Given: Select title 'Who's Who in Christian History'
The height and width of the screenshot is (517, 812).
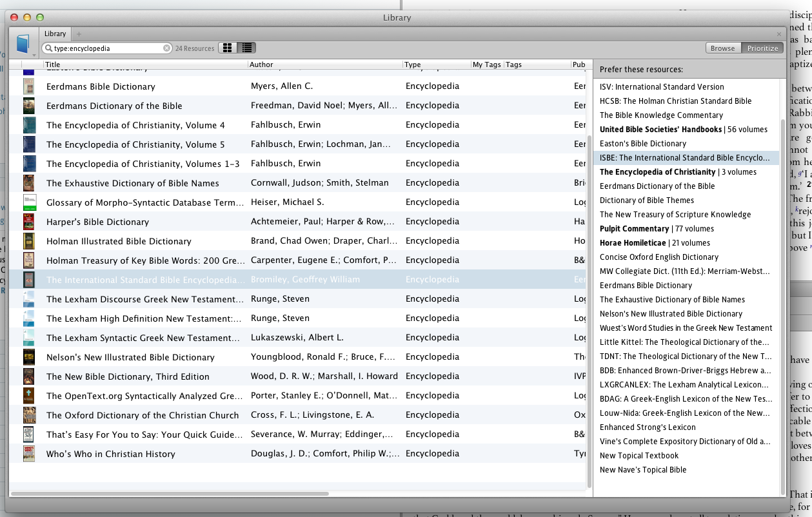Looking at the screenshot, I should pyautogui.click(x=111, y=454).
